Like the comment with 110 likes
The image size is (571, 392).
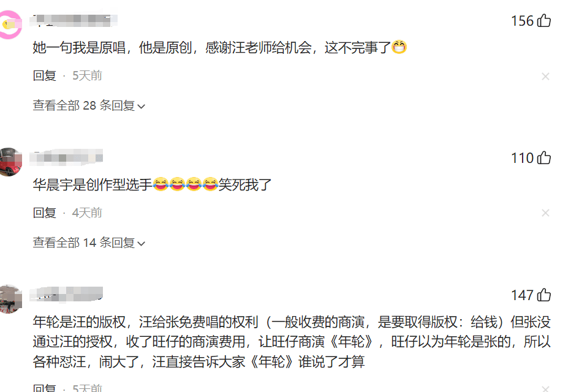coord(544,157)
